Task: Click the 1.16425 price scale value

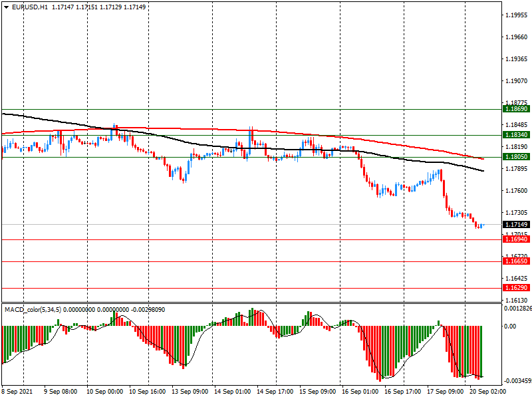Action: pos(517,279)
